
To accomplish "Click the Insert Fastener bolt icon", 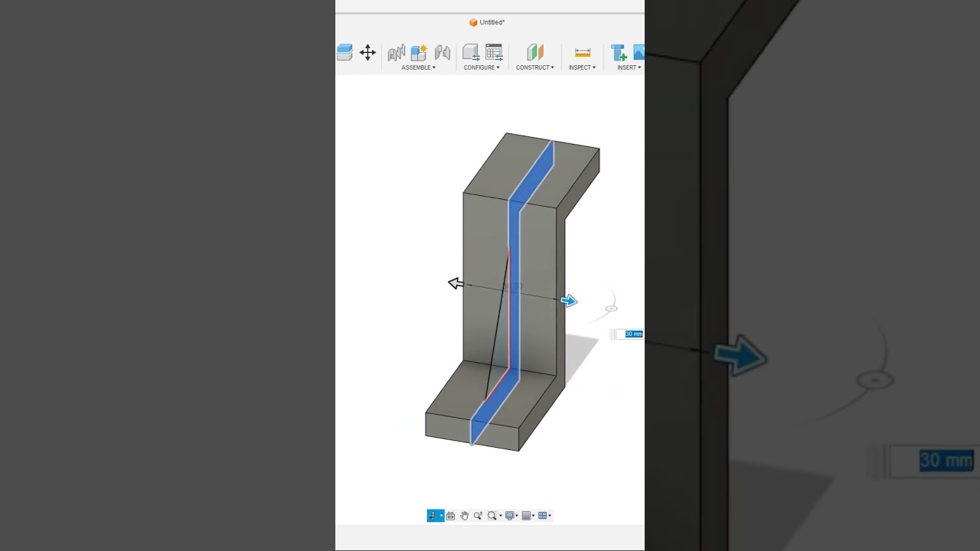I will point(619,53).
